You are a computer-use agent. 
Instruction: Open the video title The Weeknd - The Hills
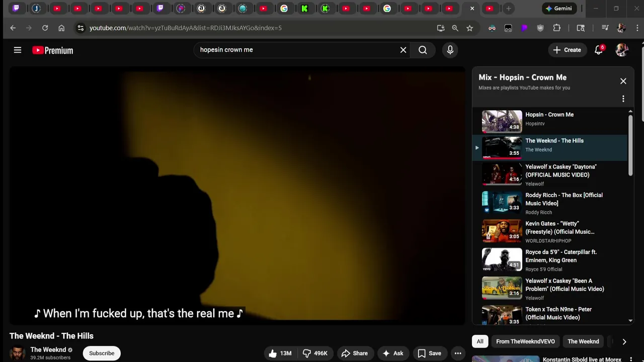(x=51, y=336)
